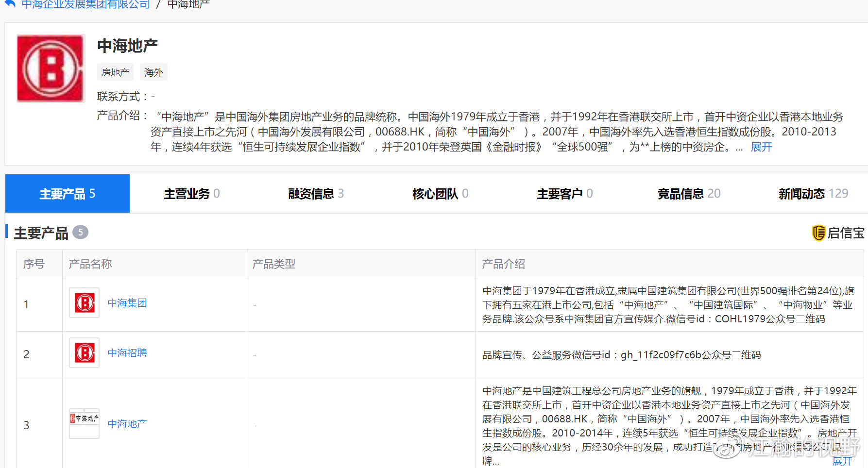Open the 竞品信息 tab
This screenshot has width=868, height=468.
point(689,194)
